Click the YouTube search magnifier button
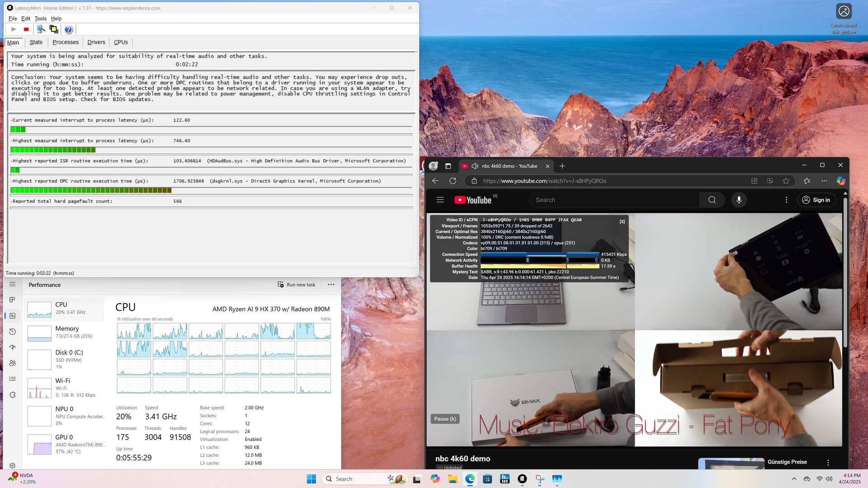 pyautogui.click(x=712, y=200)
